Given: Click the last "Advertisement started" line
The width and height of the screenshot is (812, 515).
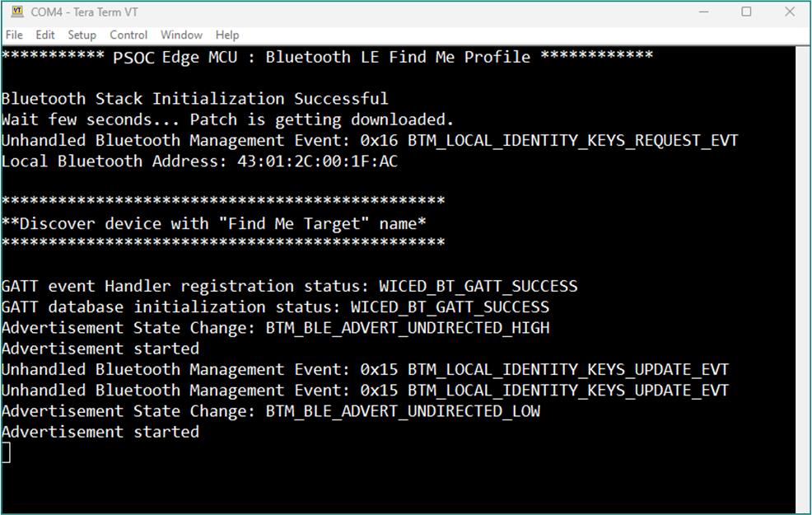Looking at the screenshot, I should (x=100, y=432).
